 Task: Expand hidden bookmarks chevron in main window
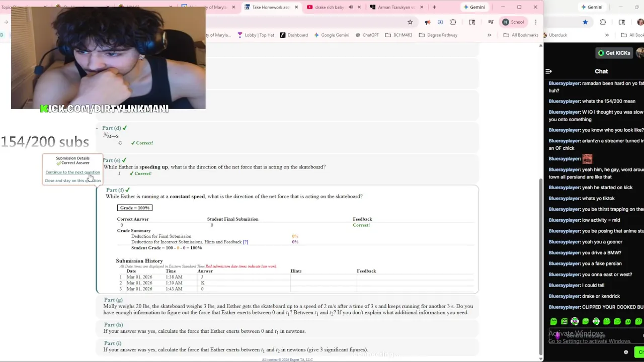489,35
